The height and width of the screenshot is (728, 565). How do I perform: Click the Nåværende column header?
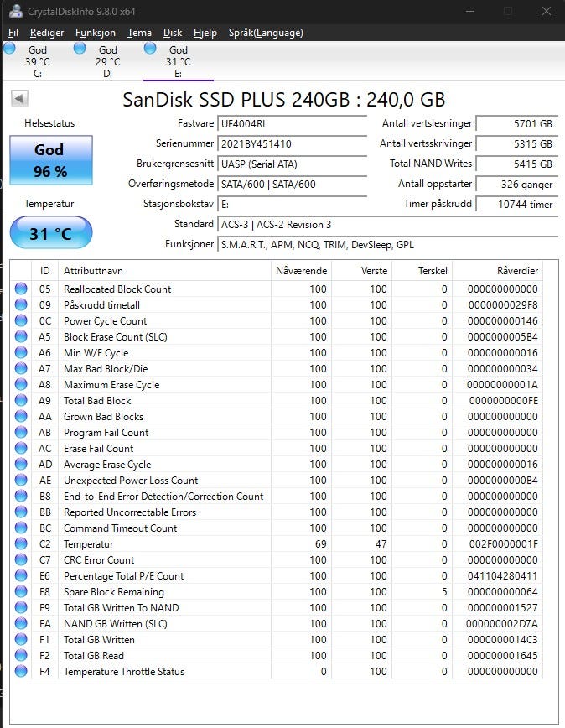[302, 271]
